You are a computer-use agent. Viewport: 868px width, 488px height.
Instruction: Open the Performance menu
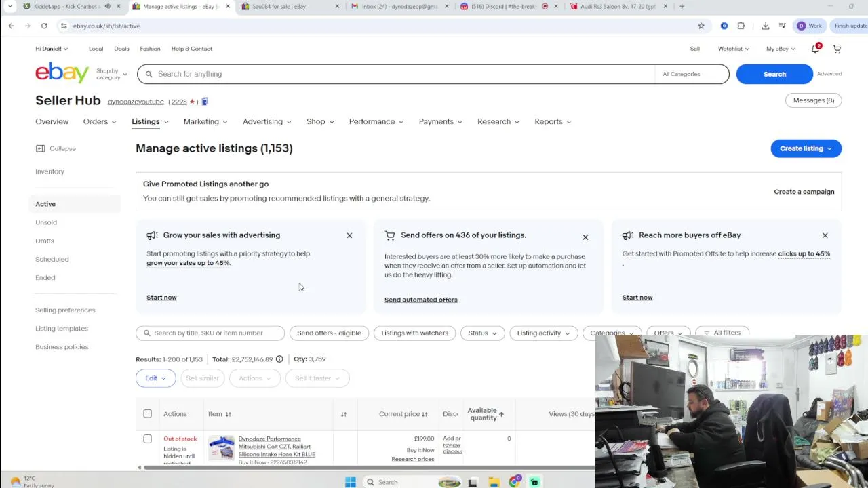[x=376, y=121]
